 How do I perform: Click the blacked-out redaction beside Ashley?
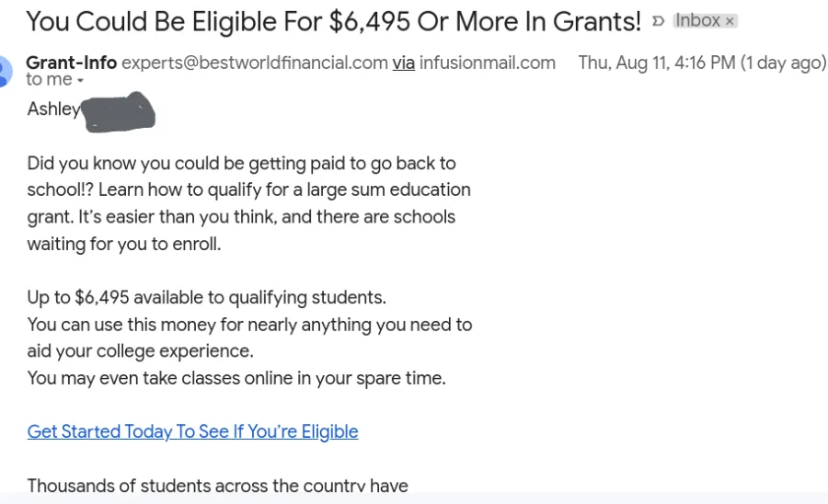(119, 112)
